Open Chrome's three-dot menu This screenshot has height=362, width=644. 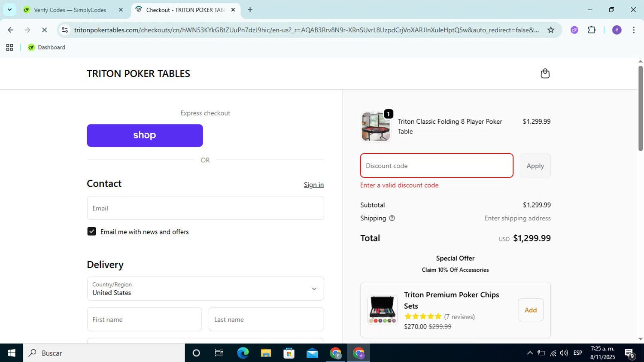(x=634, y=30)
